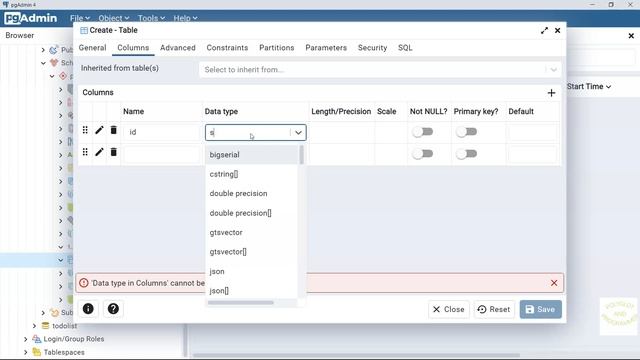This screenshot has width=640, height=360.
Task: Click the dropdown list vertical scrollbar
Action: click(x=302, y=155)
